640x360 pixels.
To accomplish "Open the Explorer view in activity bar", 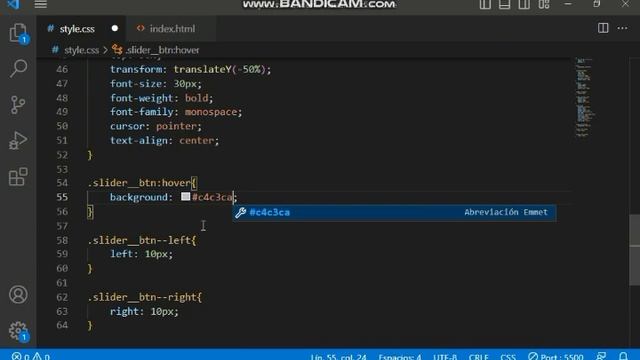I will coord(18,33).
